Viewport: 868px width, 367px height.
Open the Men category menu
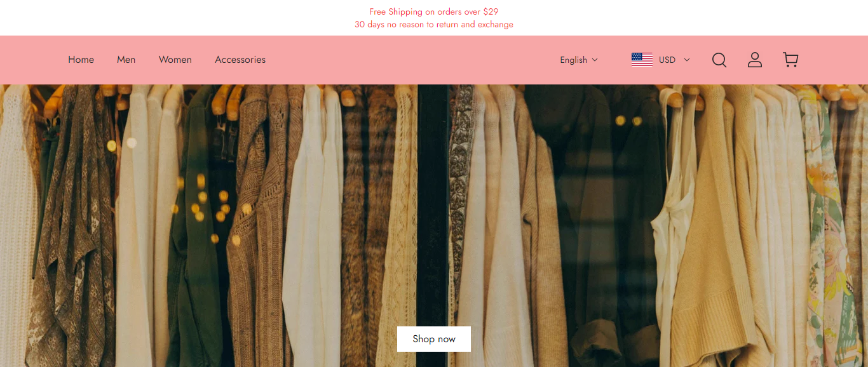[x=126, y=60]
